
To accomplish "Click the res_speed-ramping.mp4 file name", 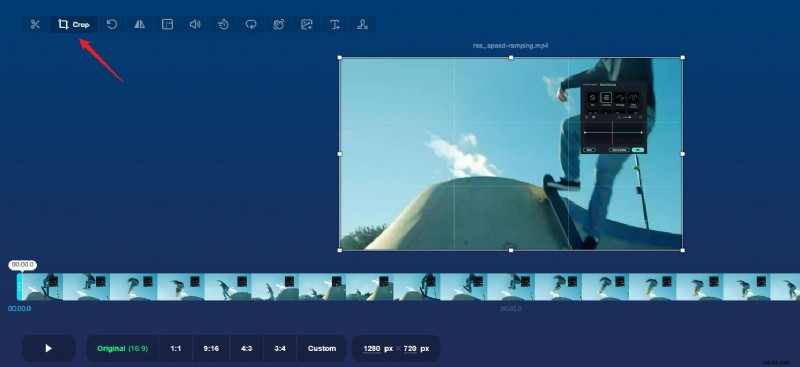I will click(511, 46).
